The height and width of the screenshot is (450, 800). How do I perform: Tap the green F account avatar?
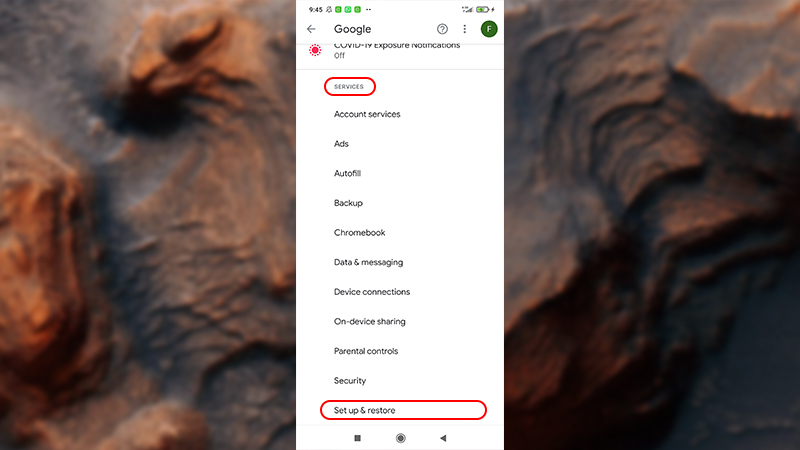click(489, 29)
